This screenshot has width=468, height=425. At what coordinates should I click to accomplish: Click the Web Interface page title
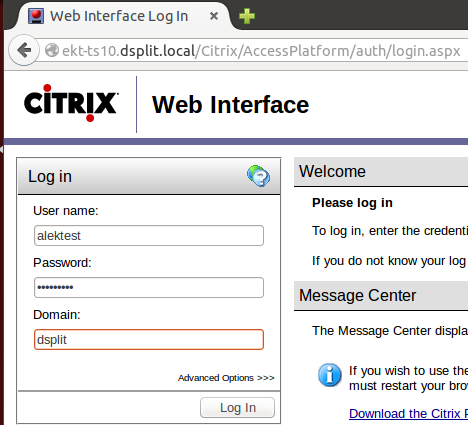[x=230, y=105]
